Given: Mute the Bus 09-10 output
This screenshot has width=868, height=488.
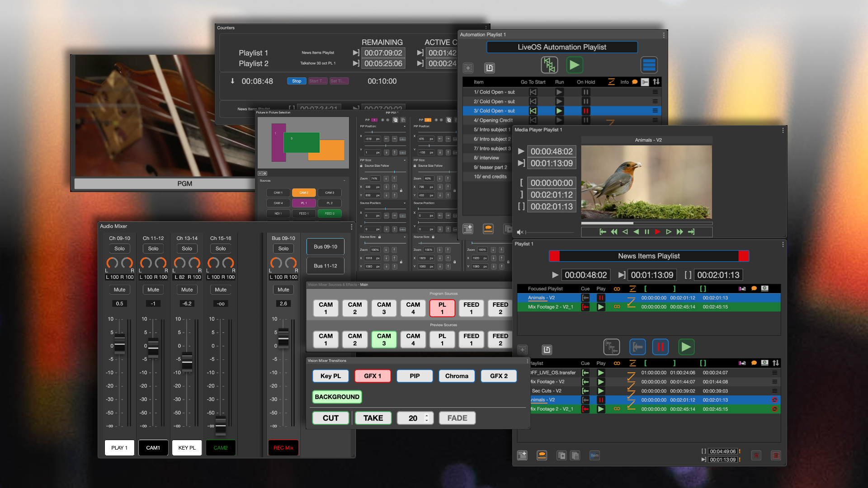Looking at the screenshot, I should 283,290.
